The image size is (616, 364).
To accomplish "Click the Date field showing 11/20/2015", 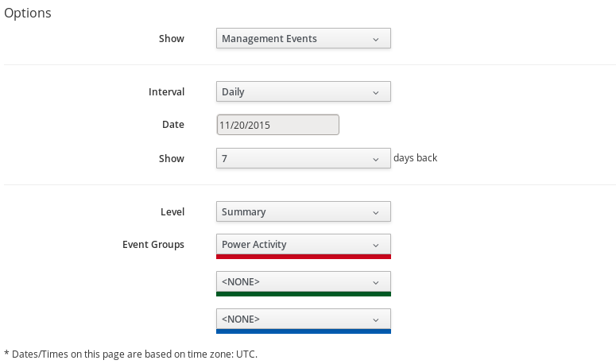I will pyautogui.click(x=277, y=125).
